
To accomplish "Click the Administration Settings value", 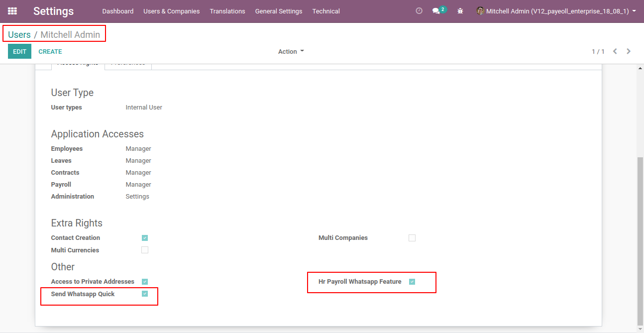I will click(137, 197).
